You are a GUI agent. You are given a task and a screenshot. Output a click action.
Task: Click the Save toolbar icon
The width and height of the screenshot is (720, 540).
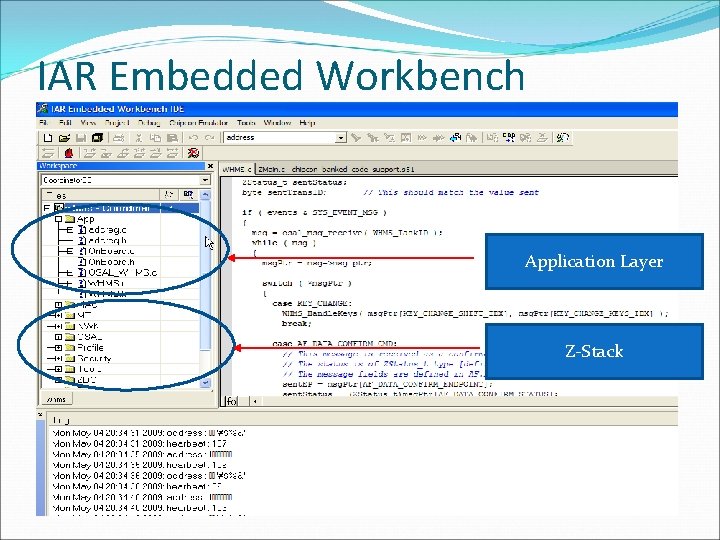point(81,137)
